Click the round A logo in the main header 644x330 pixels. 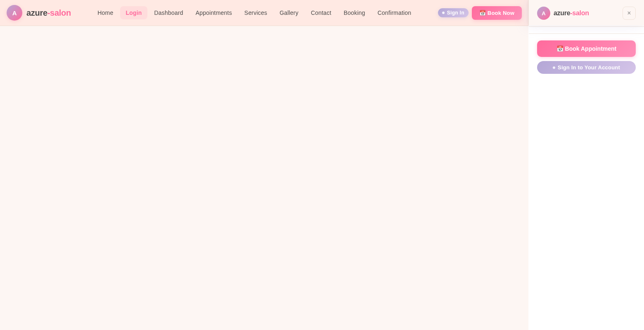point(14,13)
